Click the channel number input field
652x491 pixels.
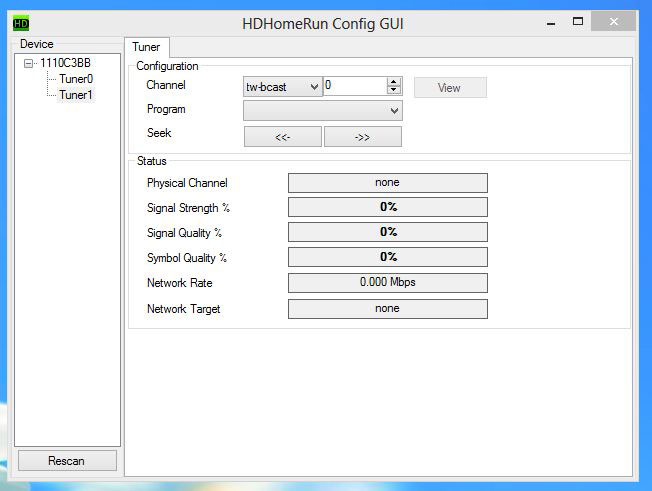click(355, 86)
